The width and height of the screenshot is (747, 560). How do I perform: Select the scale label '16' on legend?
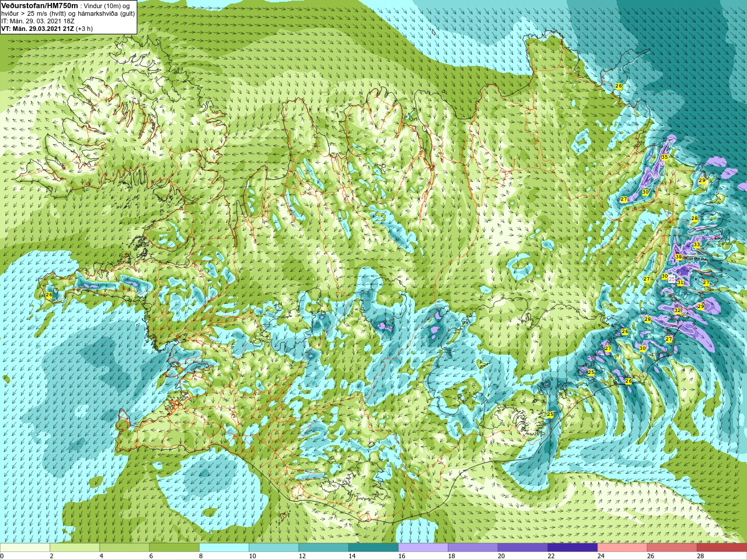[402, 556]
